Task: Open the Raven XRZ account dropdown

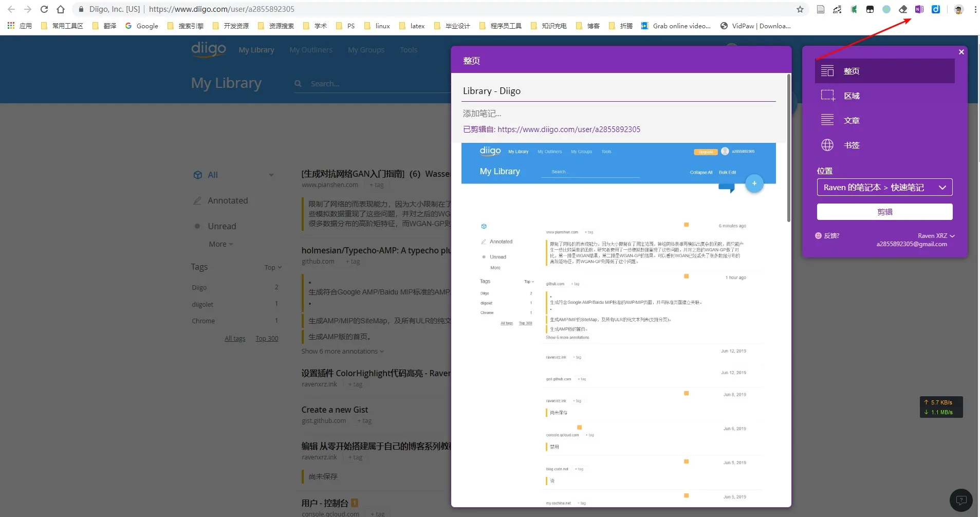Action: (936, 236)
